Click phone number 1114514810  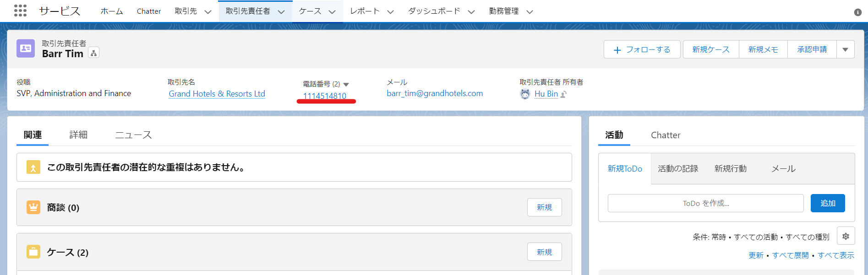325,96
